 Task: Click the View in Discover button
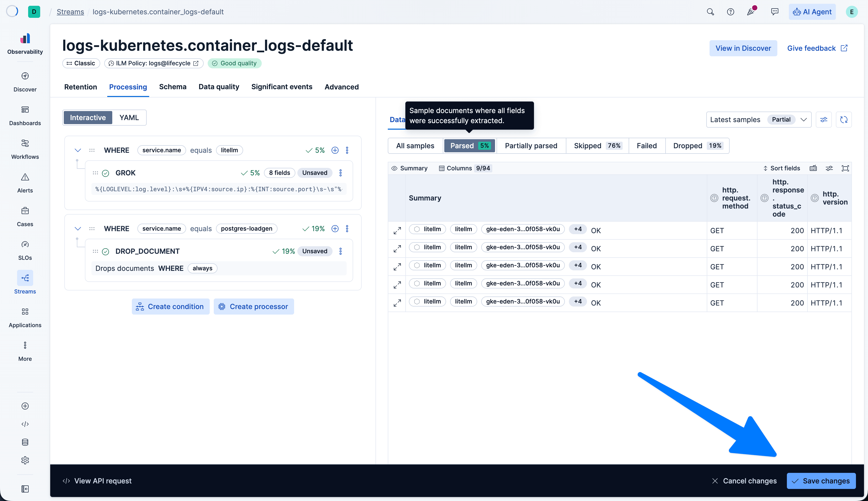click(x=743, y=48)
